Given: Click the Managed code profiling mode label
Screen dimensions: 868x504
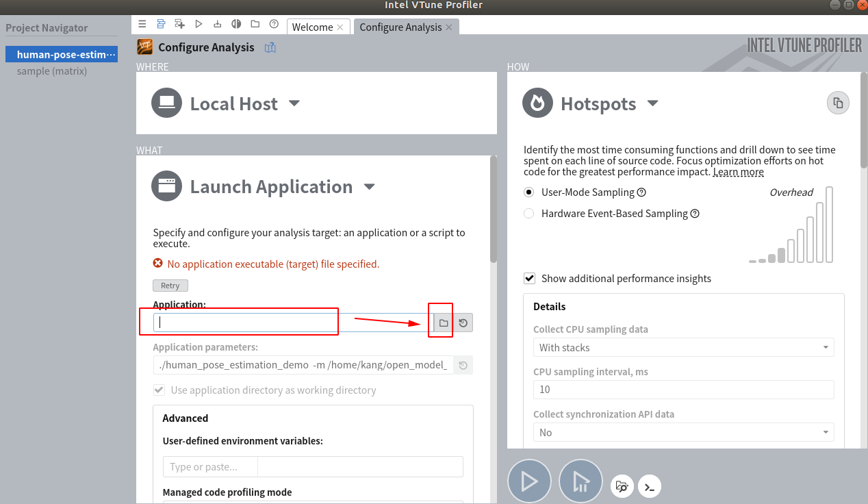Looking at the screenshot, I should 227,492.
